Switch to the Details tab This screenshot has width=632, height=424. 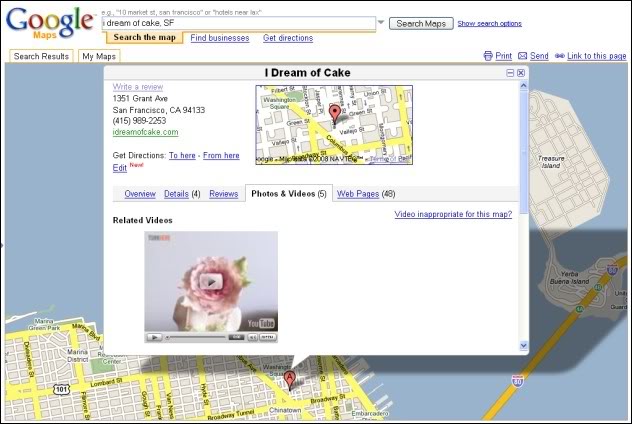click(176, 194)
